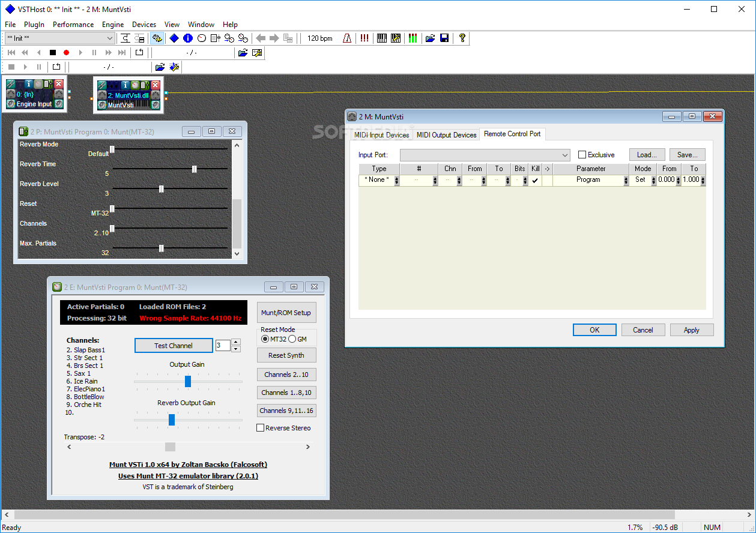Click the Test Channel number input field
756x533 pixels.
coord(223,345)
